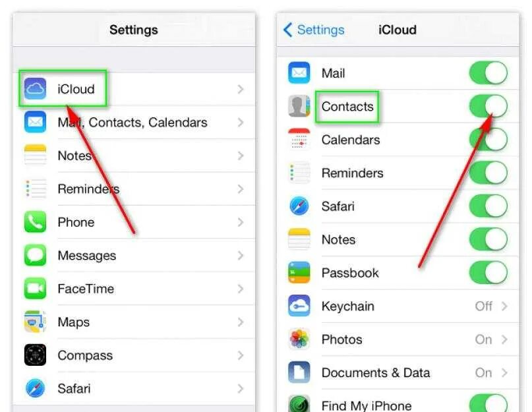
Task: Expand Keychain settings via its Off chevron
Action: click(x=504, y=306)
